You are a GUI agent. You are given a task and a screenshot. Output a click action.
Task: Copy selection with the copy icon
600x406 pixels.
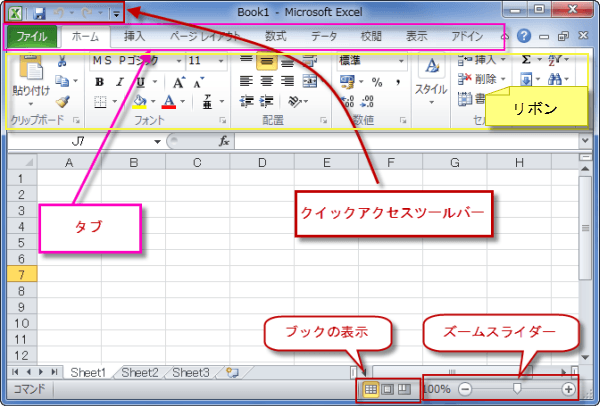coord(62,81)
